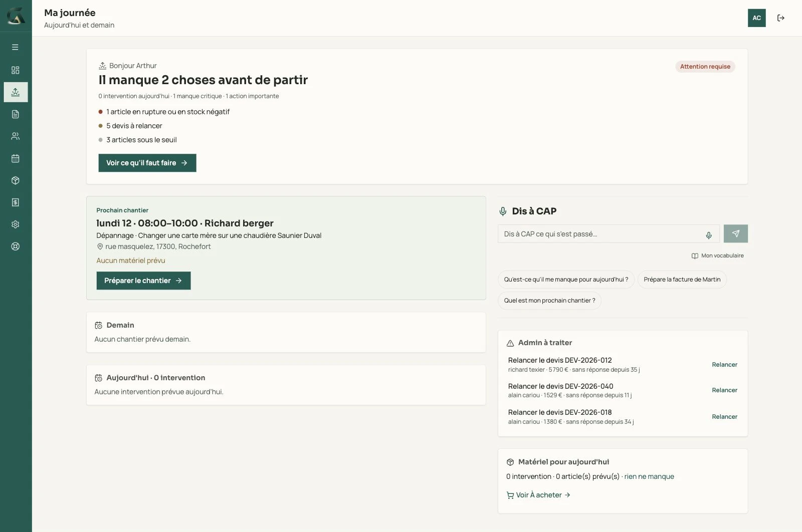Open the Voir À acheter link

[538, 495]
